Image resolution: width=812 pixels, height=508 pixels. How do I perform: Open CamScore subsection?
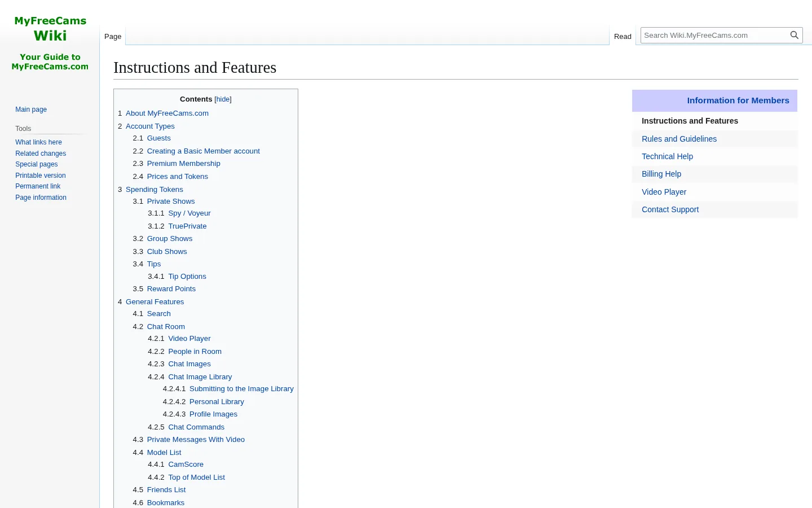tap(186, 465)
